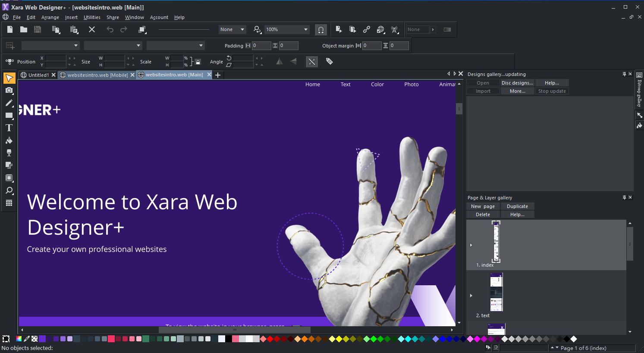644x353 pixels.
Task: Open the Arrange menu
Action: click(x=50, y=17)
